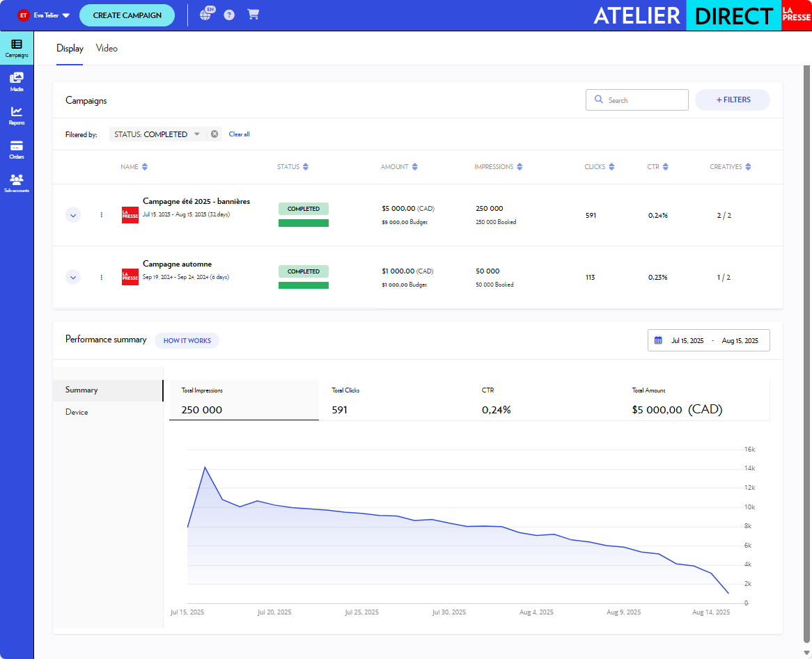Open the Orders sidebar icon
The image size is (812, 659).
click(x=17, y=149)
